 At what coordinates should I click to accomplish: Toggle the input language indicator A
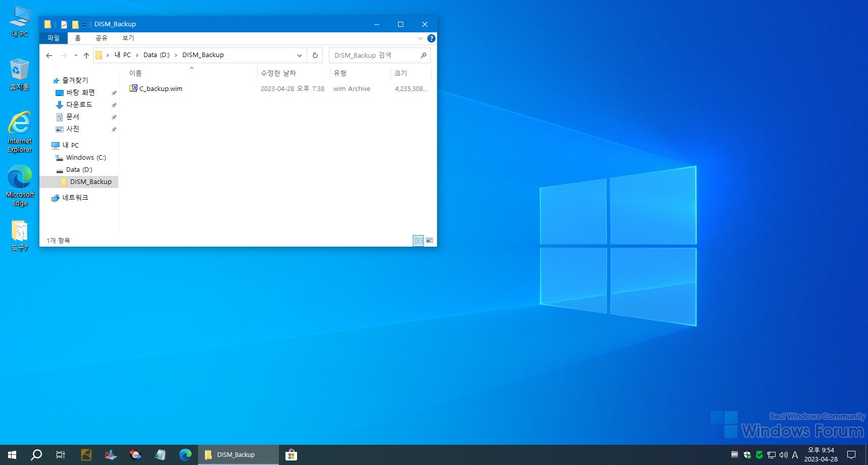[795, 455]
